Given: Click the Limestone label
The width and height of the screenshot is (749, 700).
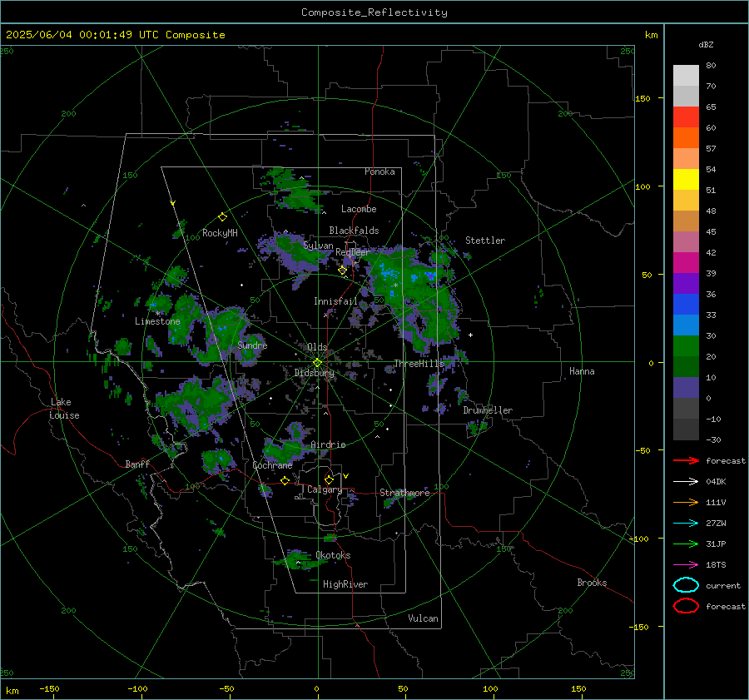Looking at the screenshot, I should (157, 321).
